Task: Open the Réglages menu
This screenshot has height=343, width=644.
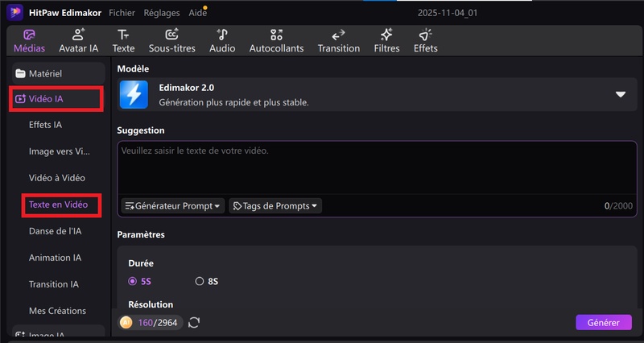Action: click(x=162, y=13)
